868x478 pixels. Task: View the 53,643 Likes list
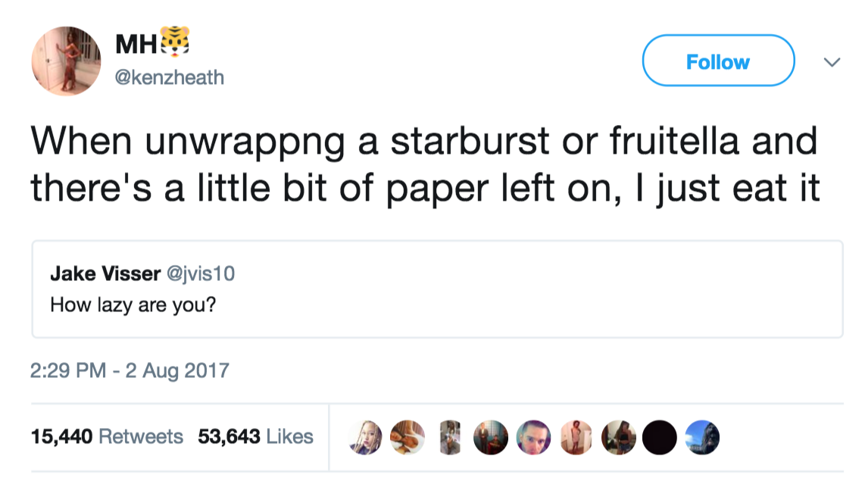(x=255, y=436)
